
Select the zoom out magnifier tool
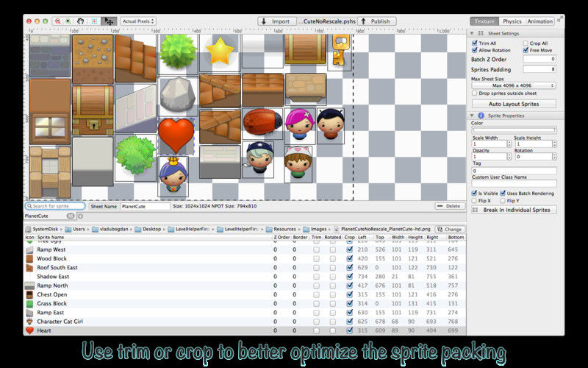58,21
